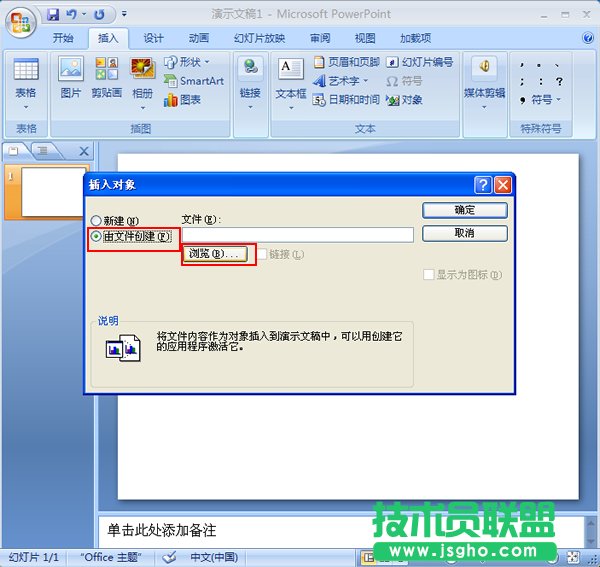Open the 设计 ribbon tab

[x=153, y=38]
